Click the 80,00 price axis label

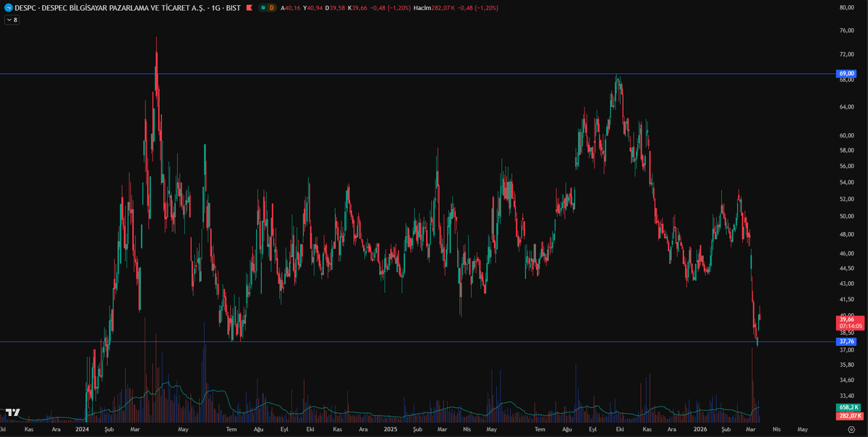(846, 7)
